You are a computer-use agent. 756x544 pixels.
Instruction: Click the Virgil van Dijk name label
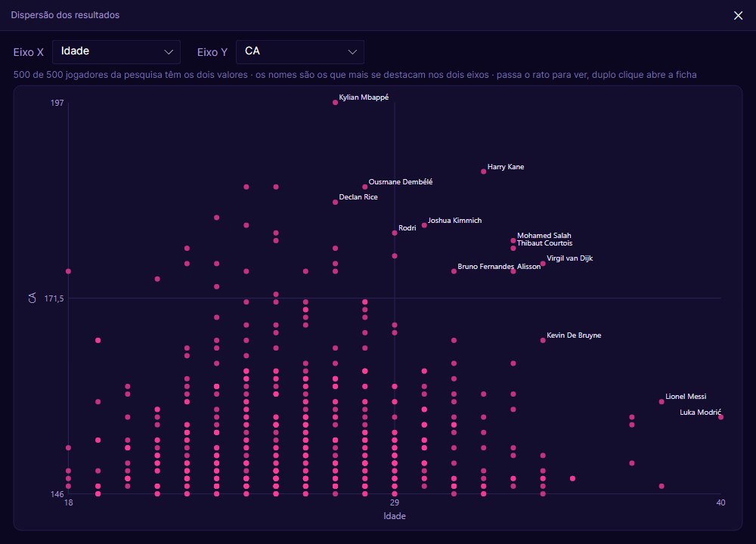[569, 258]
